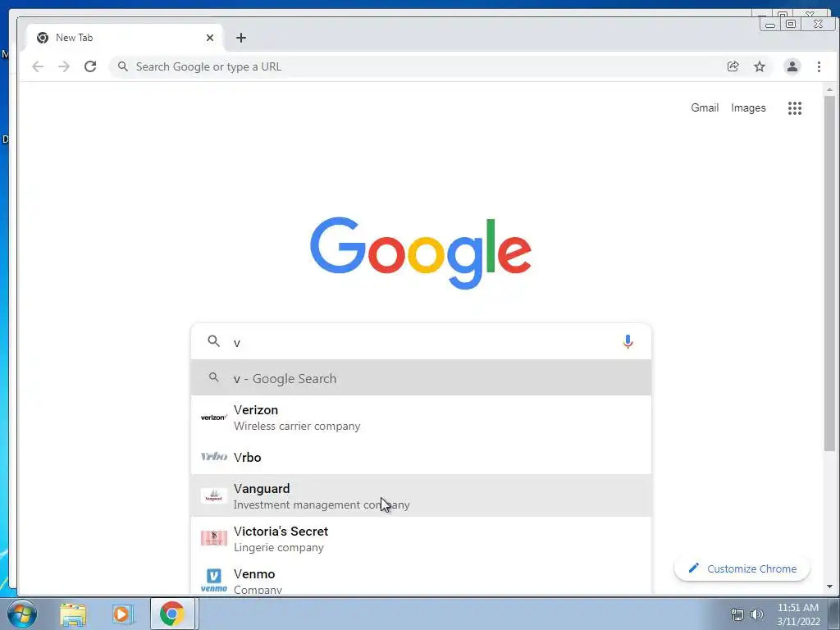Select the Vanguard suggestion

pyautogui.click(x=421, y=496)
